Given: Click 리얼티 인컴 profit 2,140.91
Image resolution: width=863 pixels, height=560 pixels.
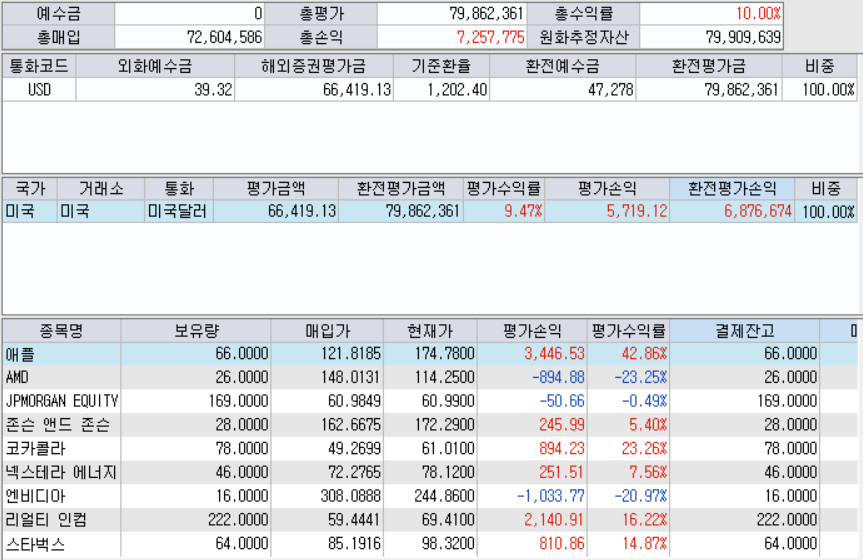Looking at the screenshot, I should [532, 519].
